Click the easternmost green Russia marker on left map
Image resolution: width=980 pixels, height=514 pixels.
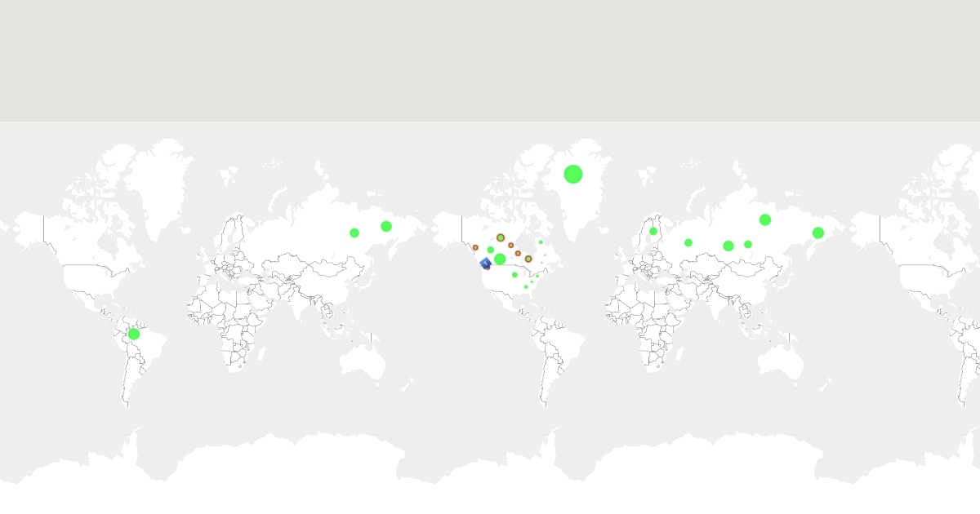pos(386,226)
